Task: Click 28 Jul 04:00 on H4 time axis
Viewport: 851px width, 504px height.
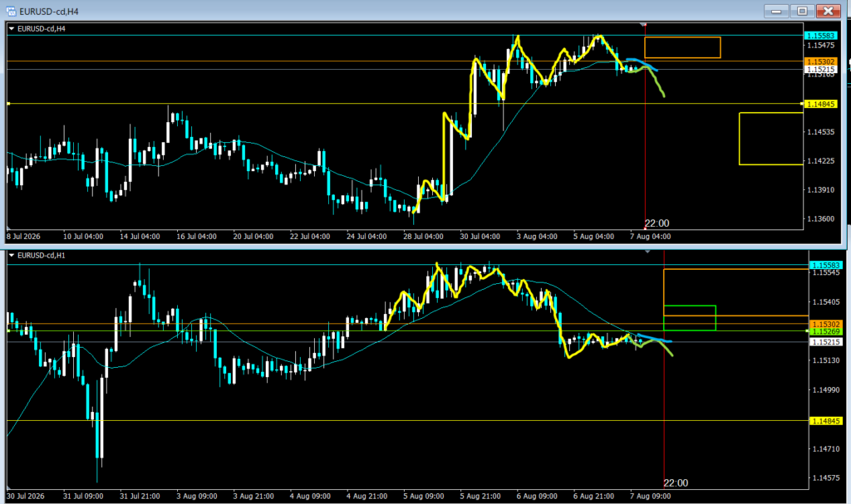Action: 423,237
